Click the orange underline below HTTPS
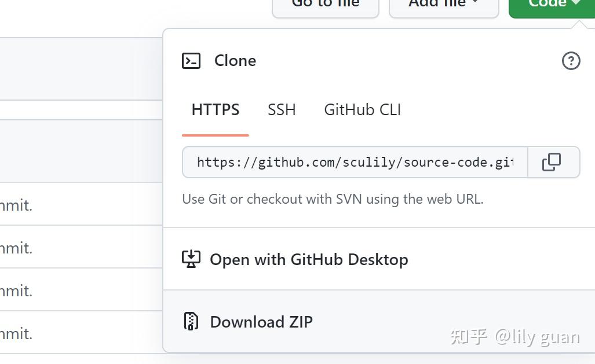 (x=215, y=134)
